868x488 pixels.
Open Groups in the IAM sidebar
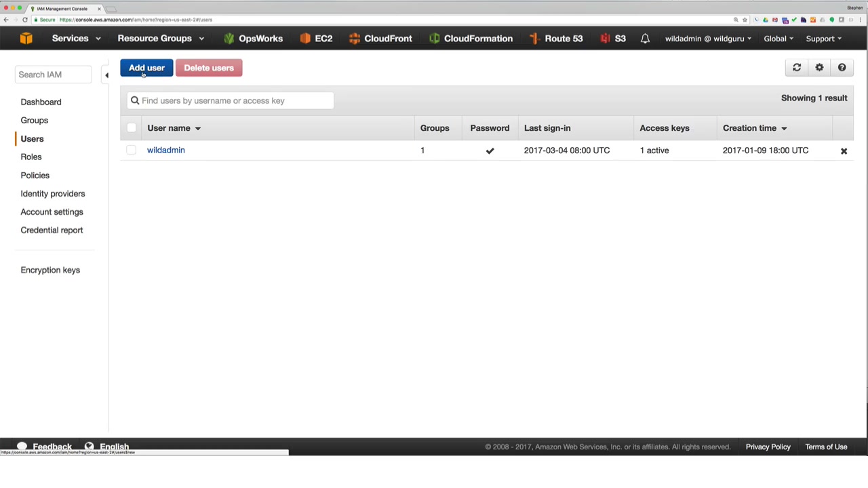coord(35,121)
